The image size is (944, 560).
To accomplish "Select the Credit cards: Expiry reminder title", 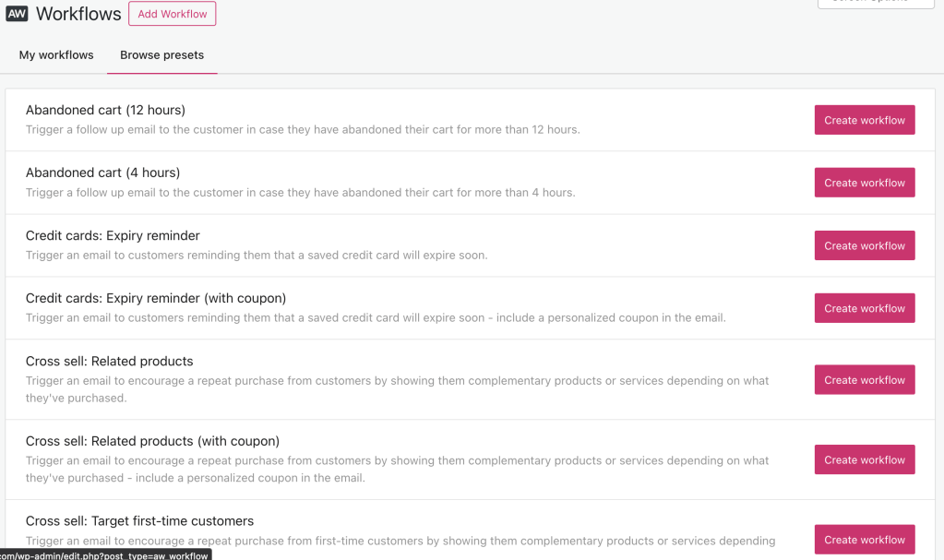I will 113,235.
